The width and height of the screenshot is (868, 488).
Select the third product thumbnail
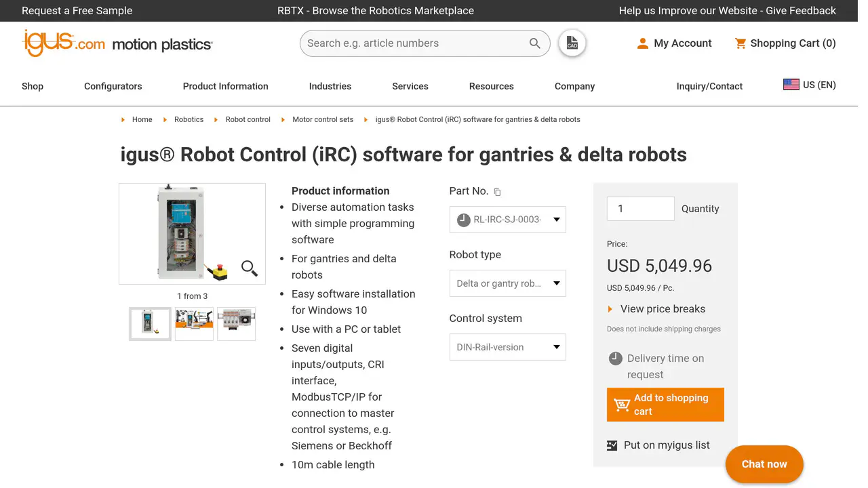pyautogui.click(x=236, y=324)
